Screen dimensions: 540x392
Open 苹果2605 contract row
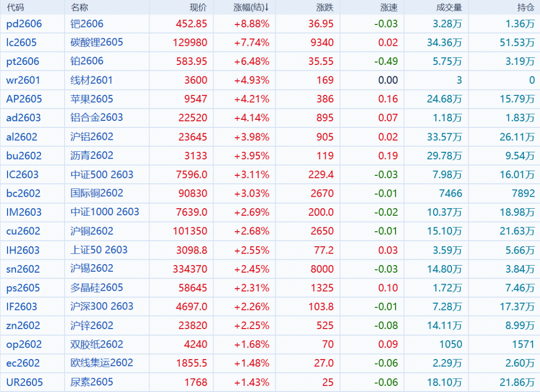(92, 99)
